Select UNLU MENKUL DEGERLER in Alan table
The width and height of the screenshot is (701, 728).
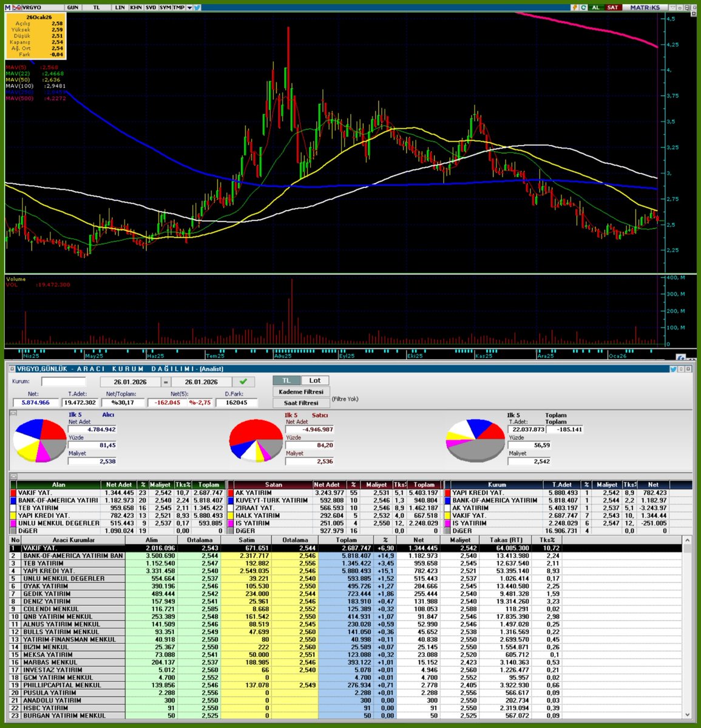click(x=117, y=523)
